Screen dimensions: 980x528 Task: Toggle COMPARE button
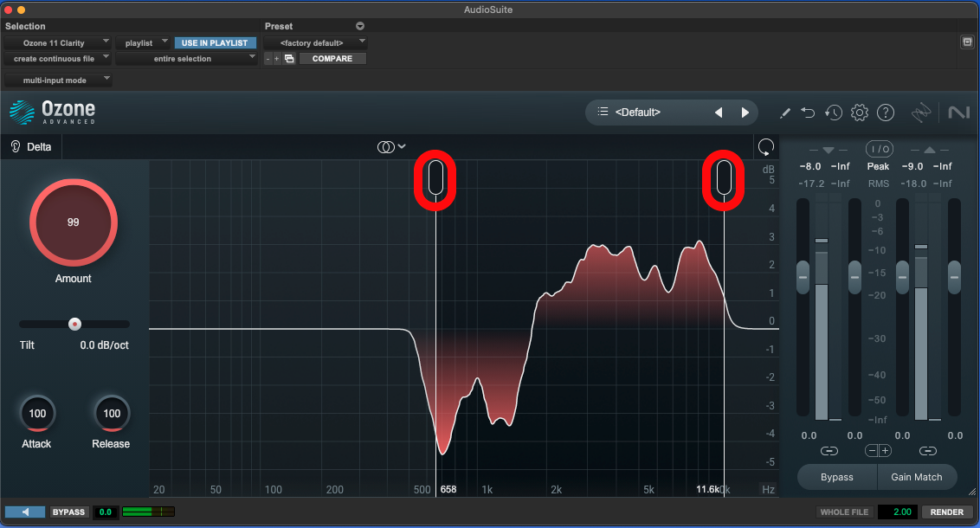pos(332,59)
